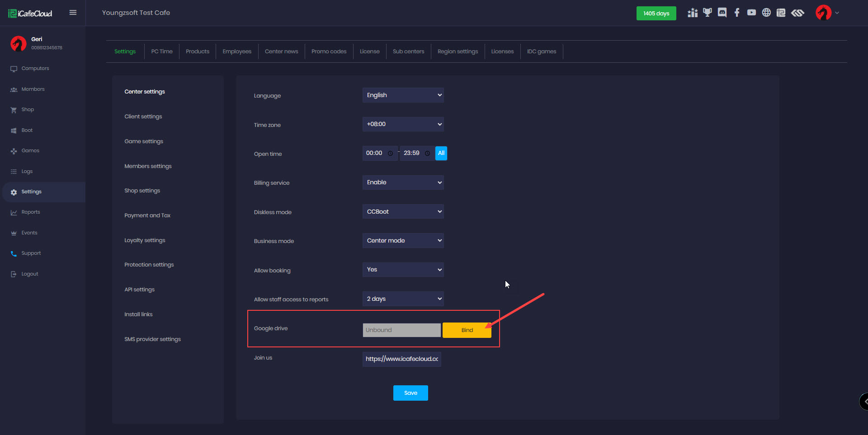Click the Discord icon in top bar
Viewport: 868px width, 435px height.
pyautogui.click(x=722, y=13)
